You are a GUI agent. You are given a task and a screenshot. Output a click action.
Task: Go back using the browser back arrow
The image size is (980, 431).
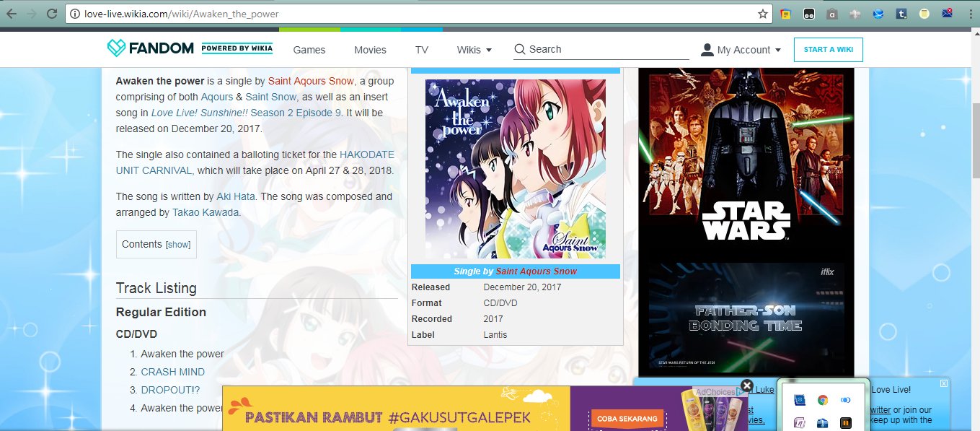point(12,14)
